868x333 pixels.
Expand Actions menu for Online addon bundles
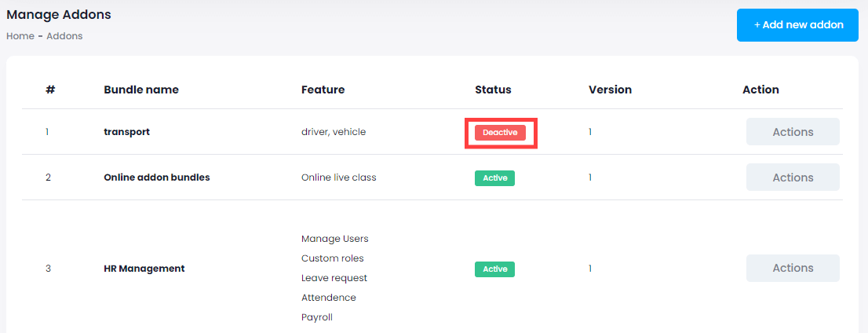point(792,177)
